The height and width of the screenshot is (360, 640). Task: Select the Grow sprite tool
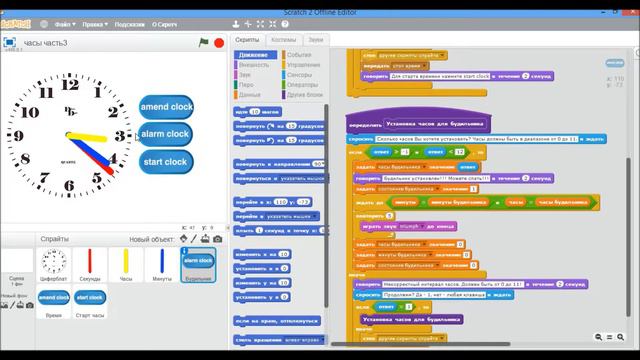pos(260,24)
